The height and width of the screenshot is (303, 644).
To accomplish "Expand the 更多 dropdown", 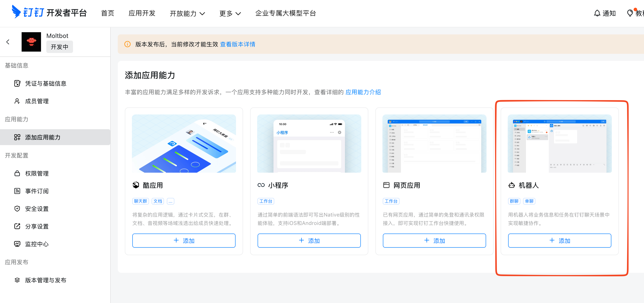I will pyautogui.click(x=230, y=13).
